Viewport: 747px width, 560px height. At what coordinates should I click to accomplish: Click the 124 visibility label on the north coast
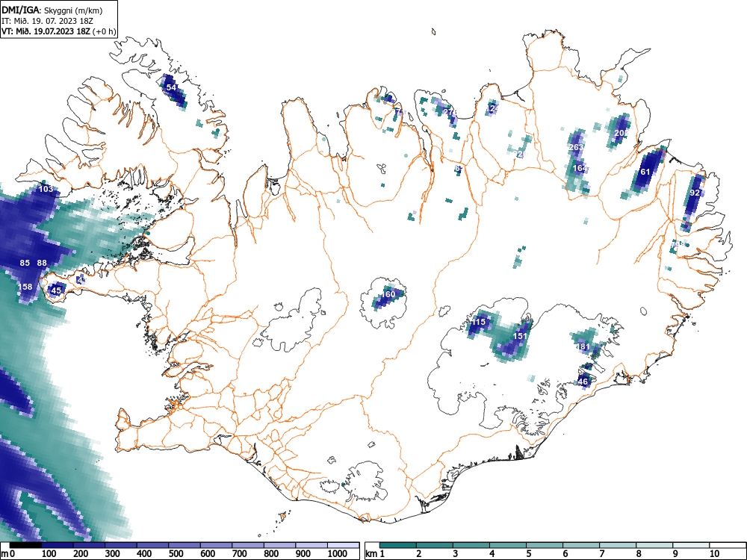493,108
